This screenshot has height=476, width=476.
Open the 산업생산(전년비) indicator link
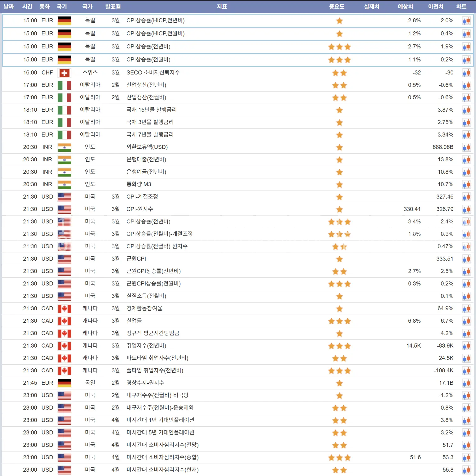pyautogui.click(x=146, y=85)
